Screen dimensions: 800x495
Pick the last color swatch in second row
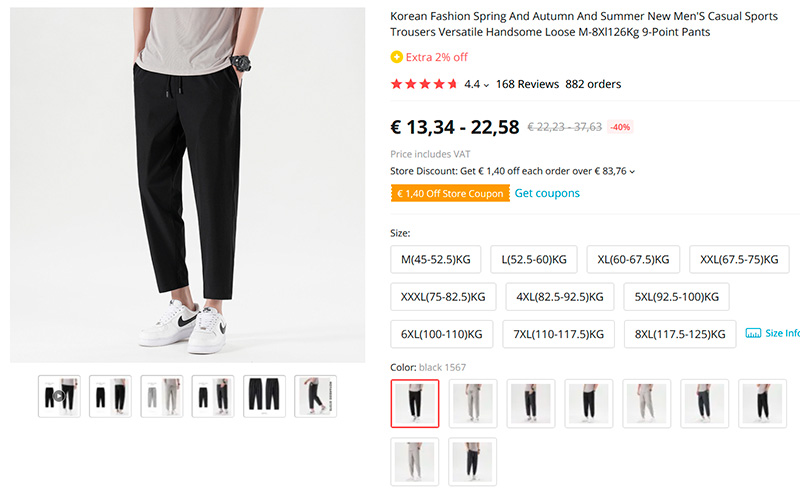473,462
